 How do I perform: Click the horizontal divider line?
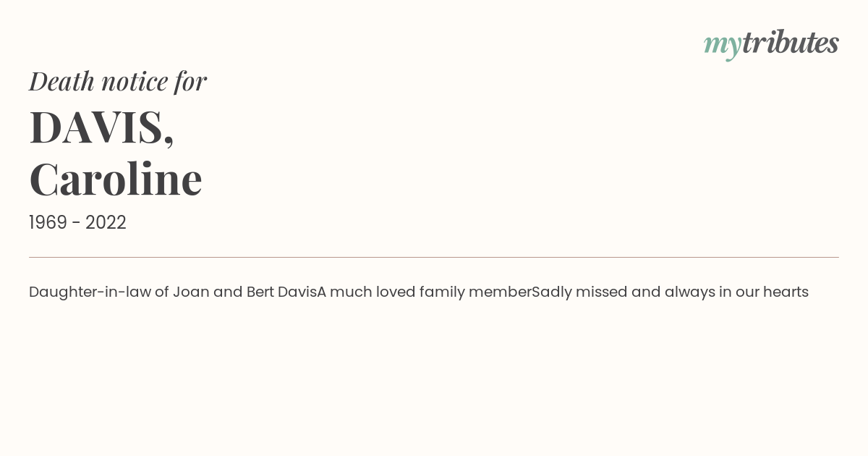click(434, 257)
